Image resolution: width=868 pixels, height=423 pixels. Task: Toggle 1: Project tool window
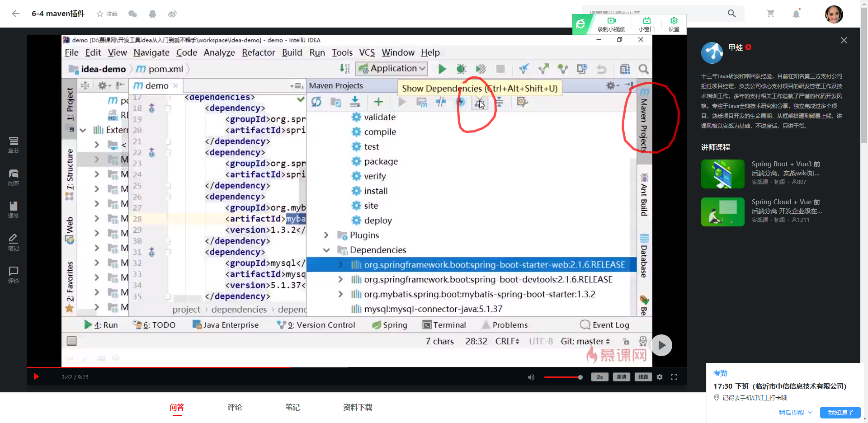point(70,109)
